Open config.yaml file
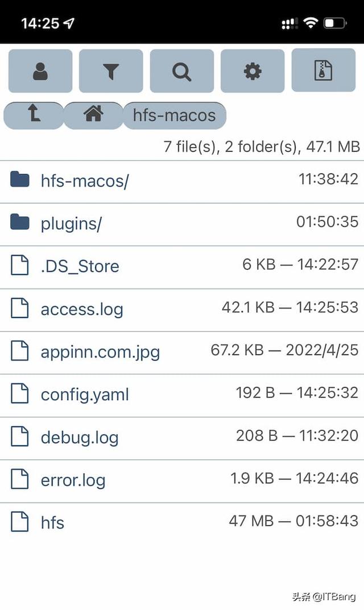This screenshot has width=364, height=610. (x=85, y=395)
